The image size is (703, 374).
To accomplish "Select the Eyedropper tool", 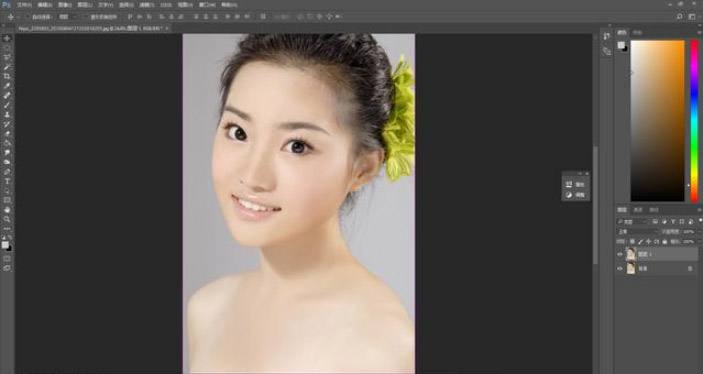I will click(7, 86).
